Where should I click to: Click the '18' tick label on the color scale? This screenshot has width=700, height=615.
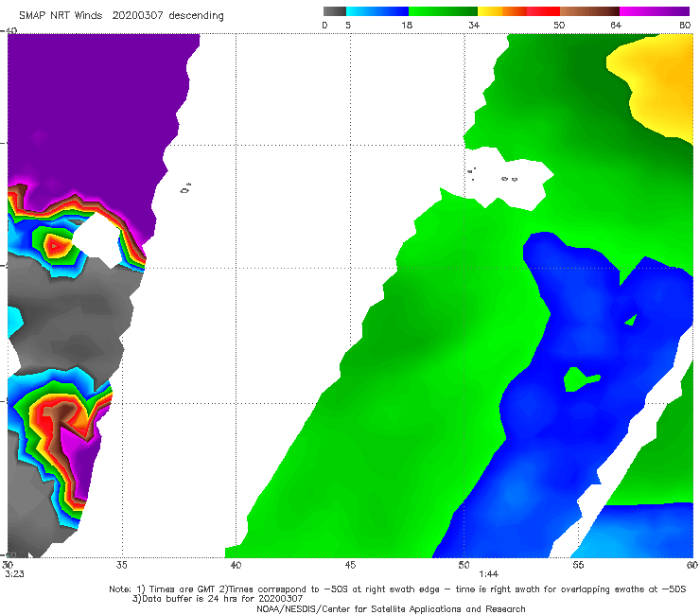[x=407, y=26]
